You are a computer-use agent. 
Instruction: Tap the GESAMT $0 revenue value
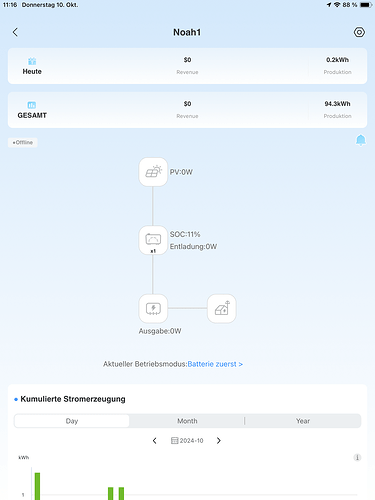pyautogui.click(x=187, y=104)
